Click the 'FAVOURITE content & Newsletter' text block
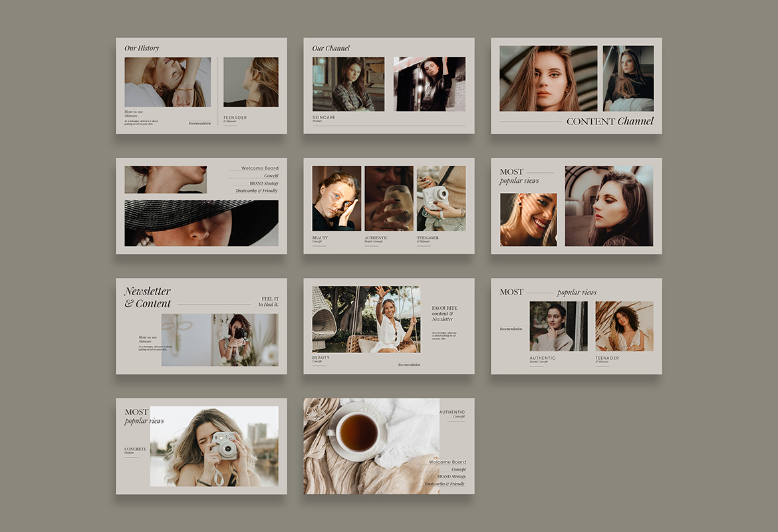Screen dimensions: 778x532 (444, 313)
